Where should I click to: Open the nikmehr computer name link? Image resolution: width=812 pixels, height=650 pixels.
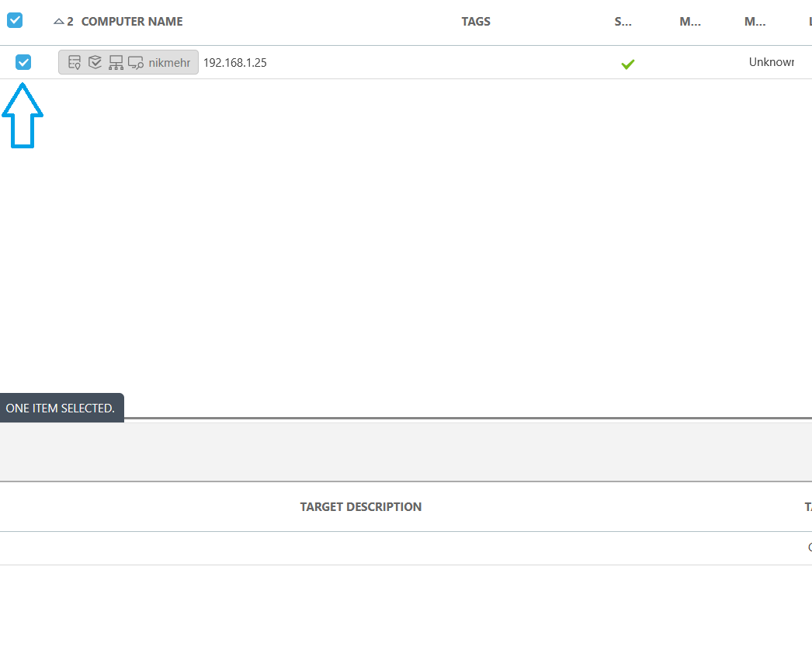tap(169, 63)
